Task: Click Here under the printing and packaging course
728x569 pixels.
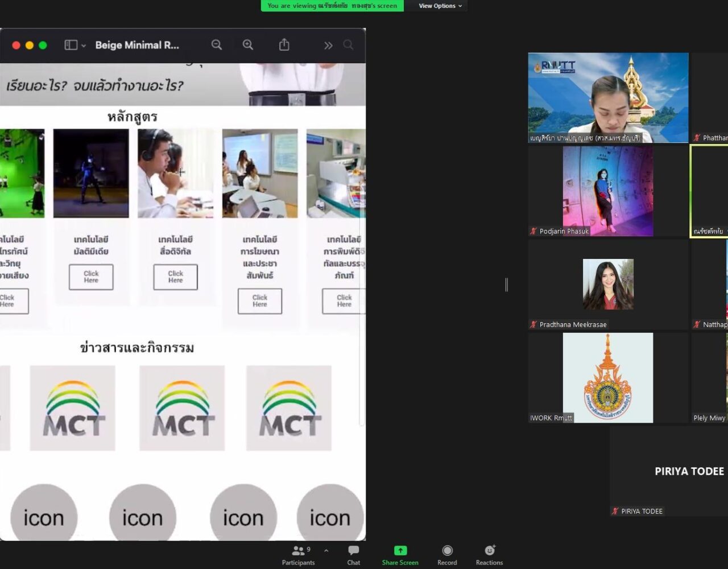Action: [344, 301]
